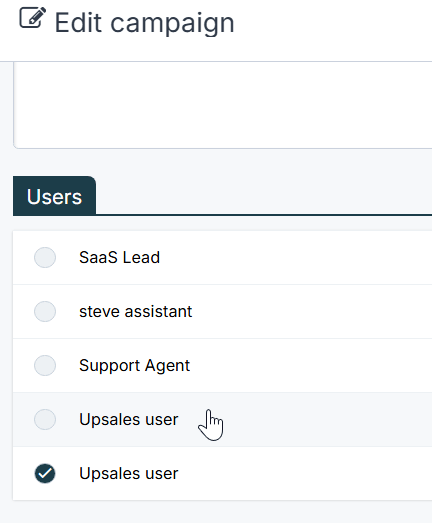Click the SaaS Lead name label

(x=119, y=257)
